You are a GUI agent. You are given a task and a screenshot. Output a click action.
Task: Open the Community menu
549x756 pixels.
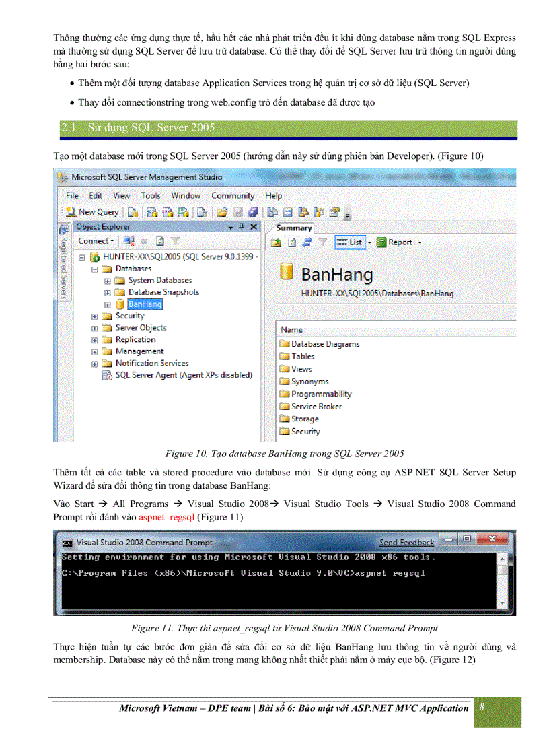point(233,195)
